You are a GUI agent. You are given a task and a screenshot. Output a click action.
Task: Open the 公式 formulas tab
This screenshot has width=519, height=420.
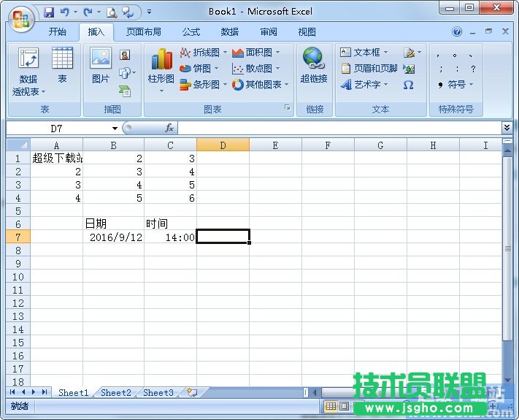[191, 32]
